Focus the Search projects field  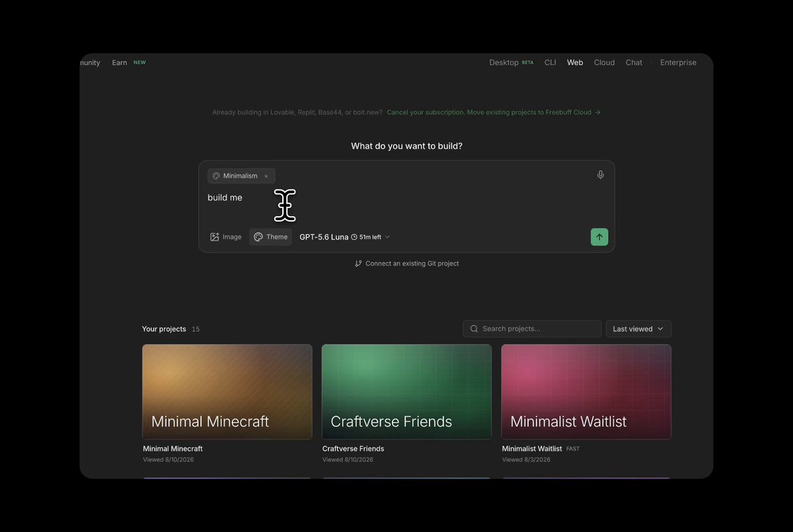point(532,329)
